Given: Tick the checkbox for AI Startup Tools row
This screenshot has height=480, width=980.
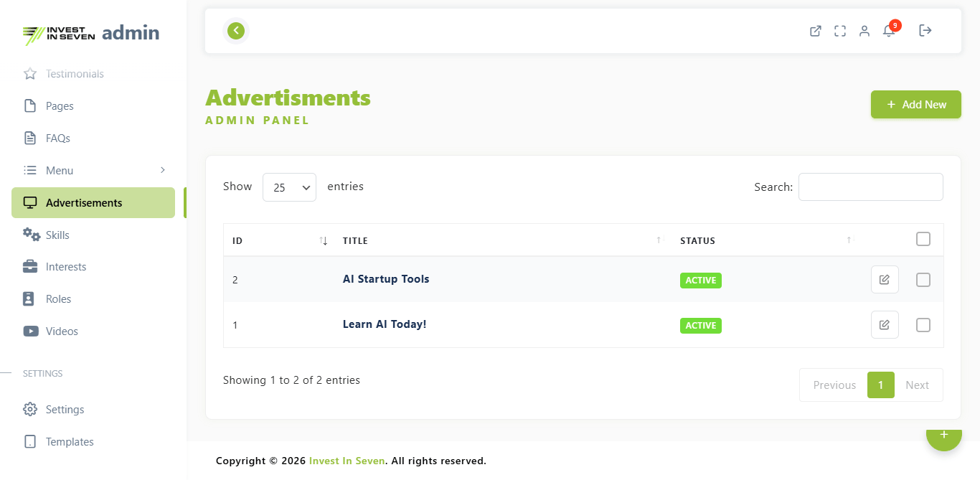Looking at the screenshot, I should pyautogui.click(x=923, y=280).
